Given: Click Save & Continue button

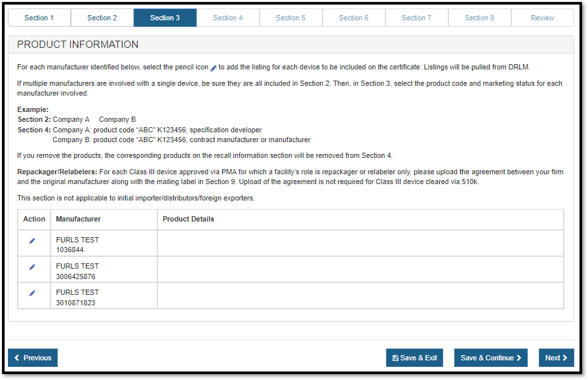Looking at the screenshot, I should point(491,358).
